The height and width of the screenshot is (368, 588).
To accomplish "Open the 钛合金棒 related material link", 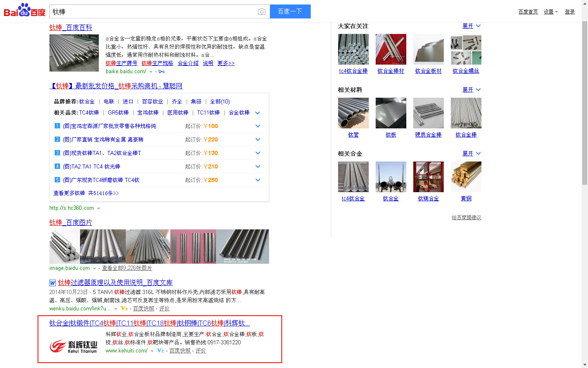I will click(466, 135).
